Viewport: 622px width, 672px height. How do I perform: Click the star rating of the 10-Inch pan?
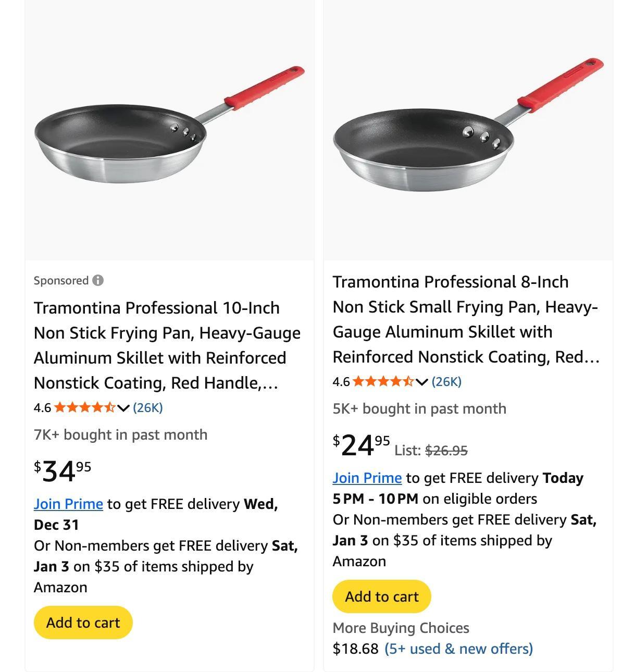(x=84, y=407)
